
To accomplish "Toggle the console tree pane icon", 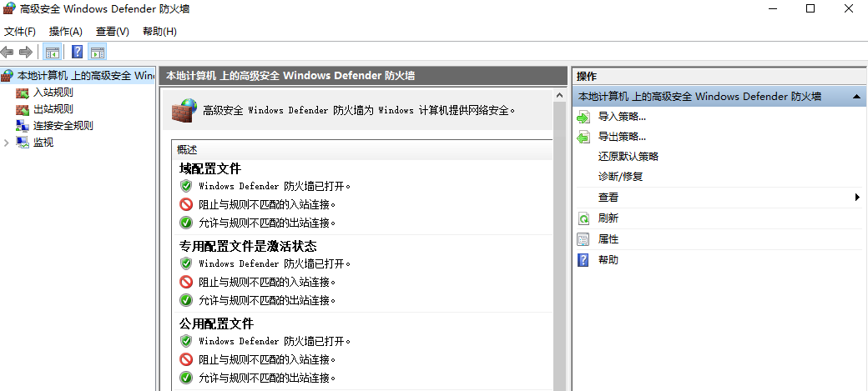I will click(53, 52).
